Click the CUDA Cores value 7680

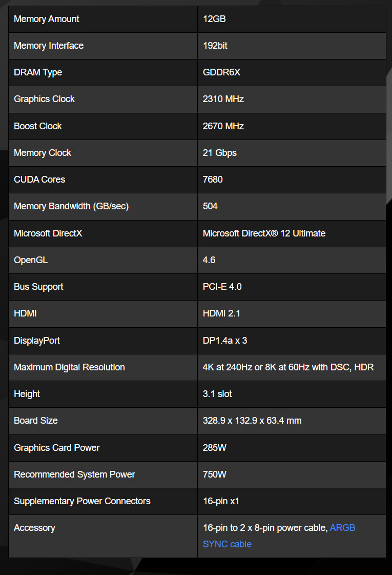pos(213,180)
